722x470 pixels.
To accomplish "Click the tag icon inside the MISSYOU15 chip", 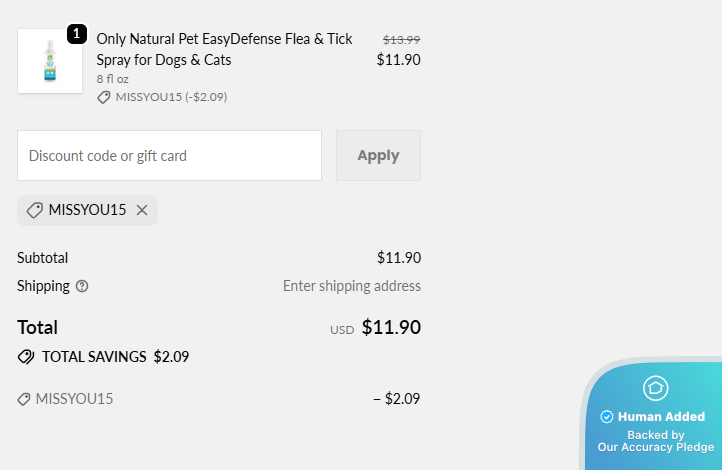I will [x=35, y=210].
